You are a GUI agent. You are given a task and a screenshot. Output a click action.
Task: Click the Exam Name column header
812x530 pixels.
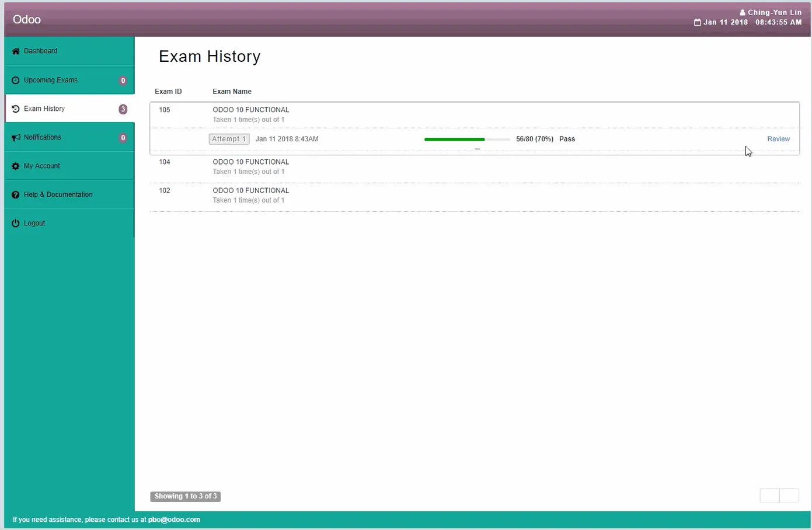click(232, 92)
